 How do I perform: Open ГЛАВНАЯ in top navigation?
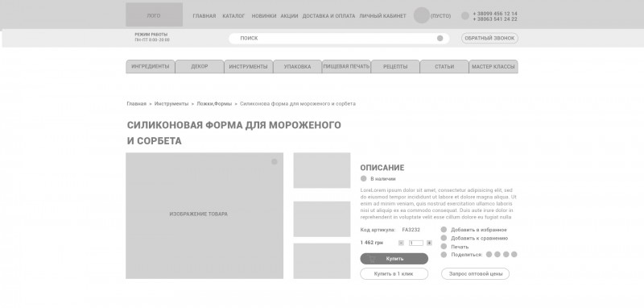204,16
